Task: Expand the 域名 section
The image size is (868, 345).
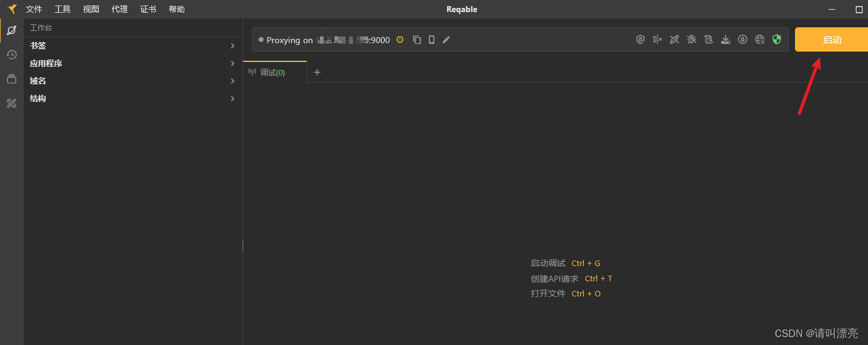Action: click(133, 81)
